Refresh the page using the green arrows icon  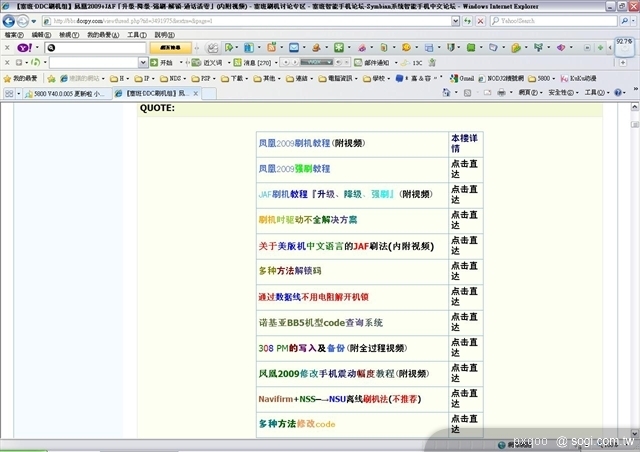[x=467, y=21]
